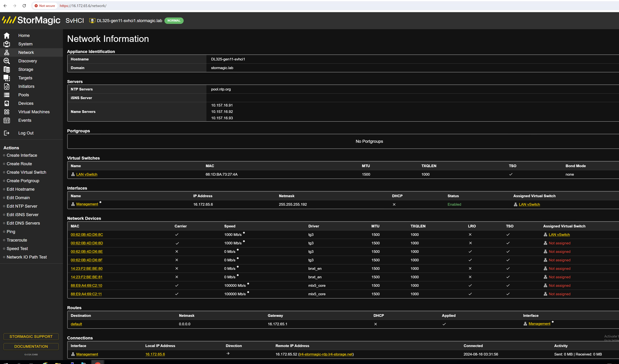This screenshot has width=619, height=364.
Task: Click the Edit iSNS Server action
Action: (23, 214)
